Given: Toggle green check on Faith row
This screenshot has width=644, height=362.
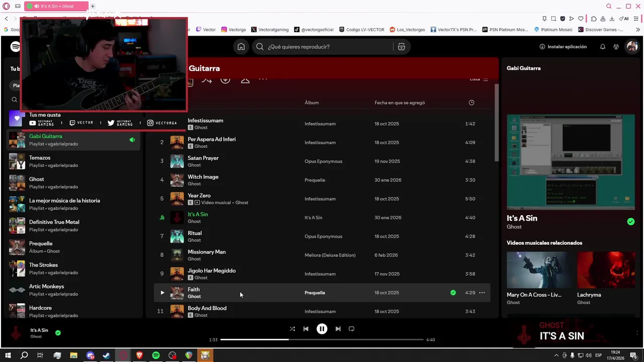Looking at the screenshot, I should 453,293.
